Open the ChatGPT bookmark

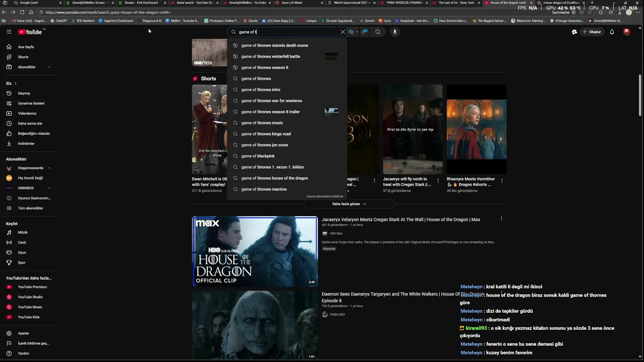[x=59, y=21]
